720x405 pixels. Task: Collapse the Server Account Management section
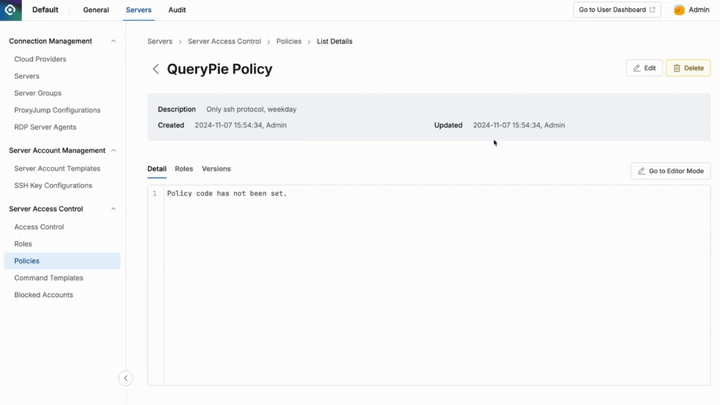(113, 151)
